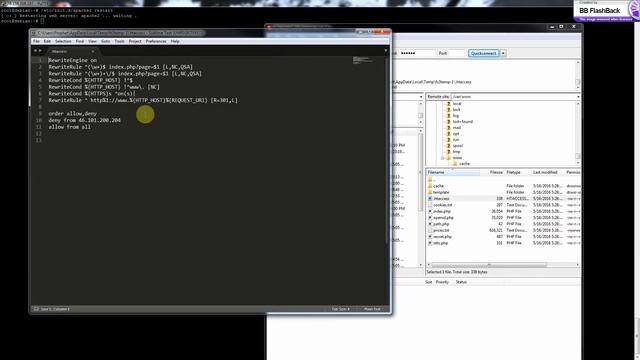Select the opt folder in remote tree
Screen dimensions: 640x360
456,133
